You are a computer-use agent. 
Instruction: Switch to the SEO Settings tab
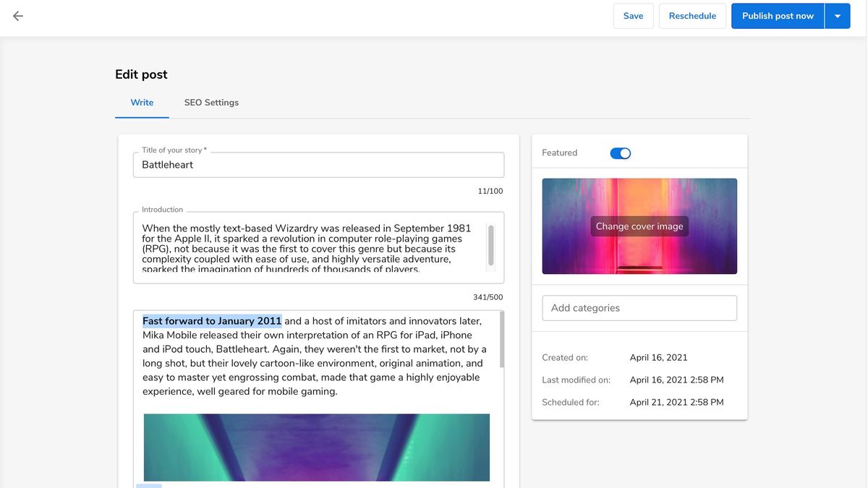211,102
